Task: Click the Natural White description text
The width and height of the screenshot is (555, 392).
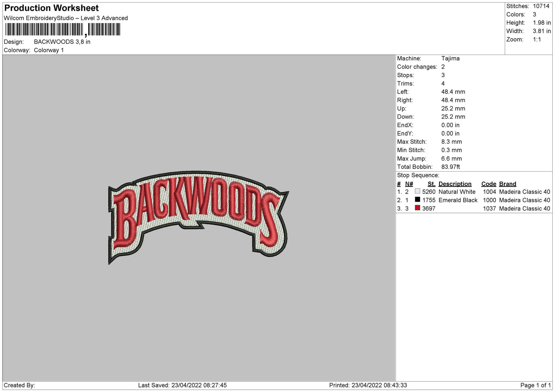Action: point(457,192)
